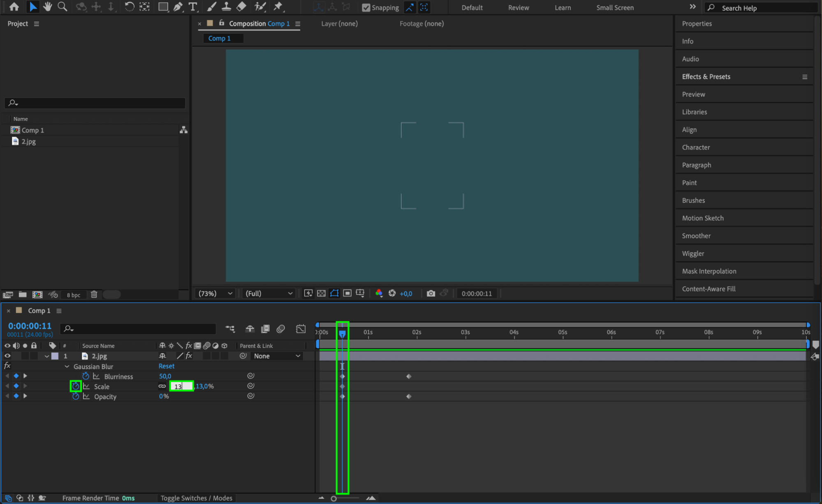Click the trash icon in Project panel
The width and height of the screenshot is (822, 504).
point(94,294)
